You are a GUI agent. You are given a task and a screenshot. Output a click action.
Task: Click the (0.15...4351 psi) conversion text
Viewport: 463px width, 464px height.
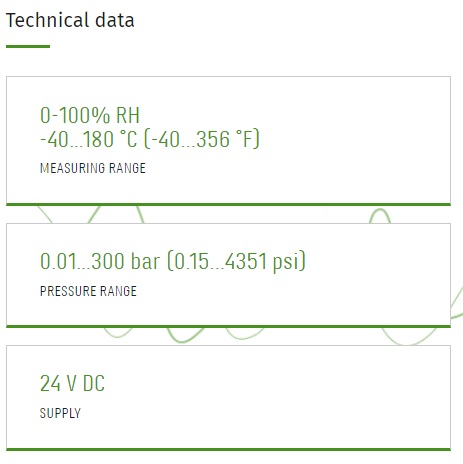coord(236,261)
